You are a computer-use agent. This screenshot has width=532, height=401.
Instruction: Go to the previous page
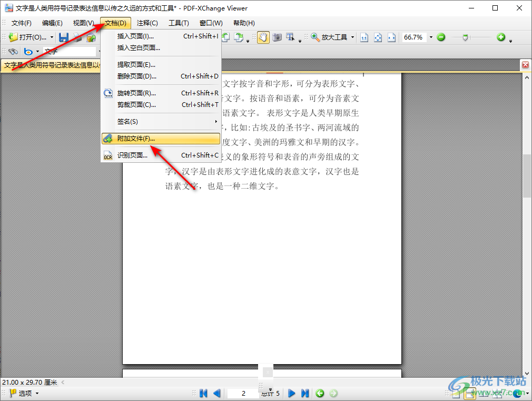(x=217, y=393)
